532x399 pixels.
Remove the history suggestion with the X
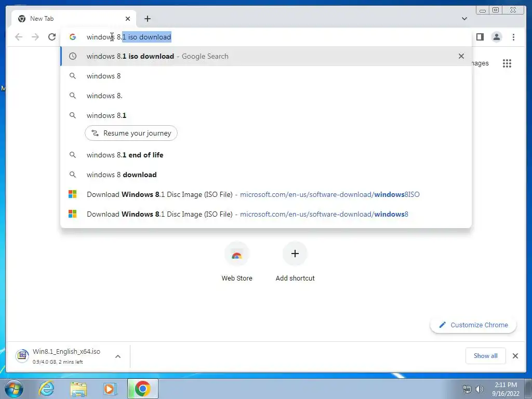point(461,56)
